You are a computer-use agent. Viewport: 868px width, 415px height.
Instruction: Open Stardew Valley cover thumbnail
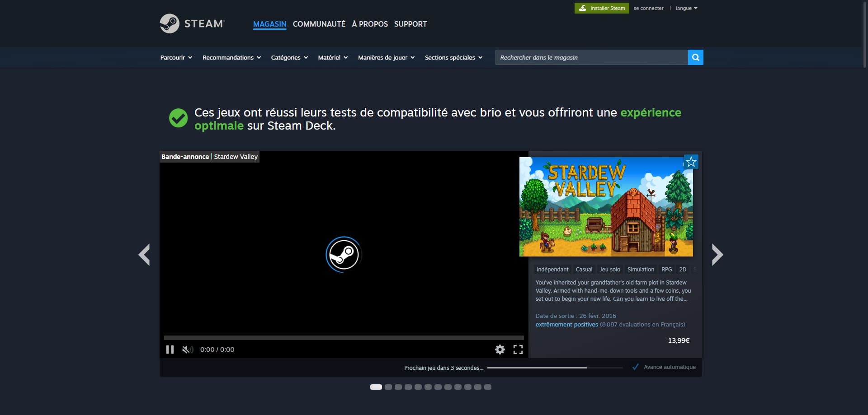[x=606, y=207]
